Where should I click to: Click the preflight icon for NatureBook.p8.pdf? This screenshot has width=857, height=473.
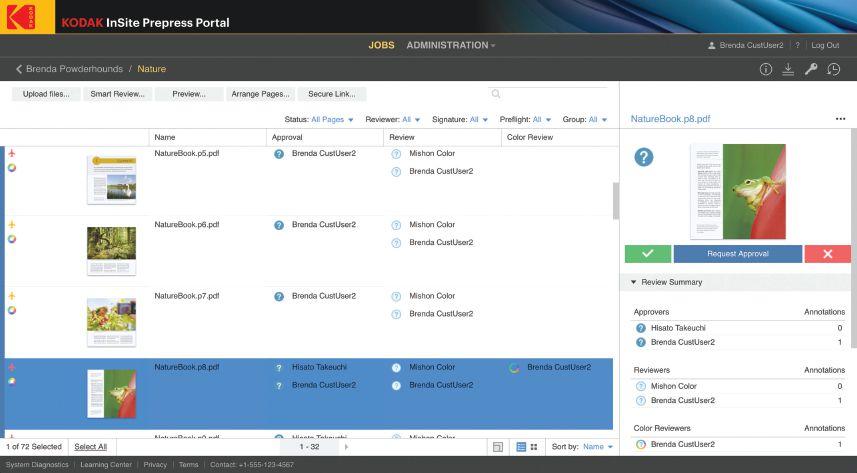tap(11, 367)
